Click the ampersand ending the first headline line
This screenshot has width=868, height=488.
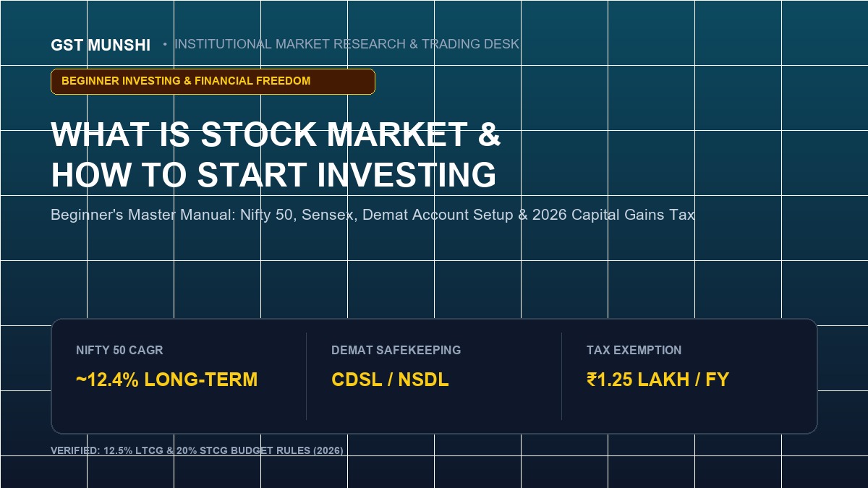tap(490, 134)
